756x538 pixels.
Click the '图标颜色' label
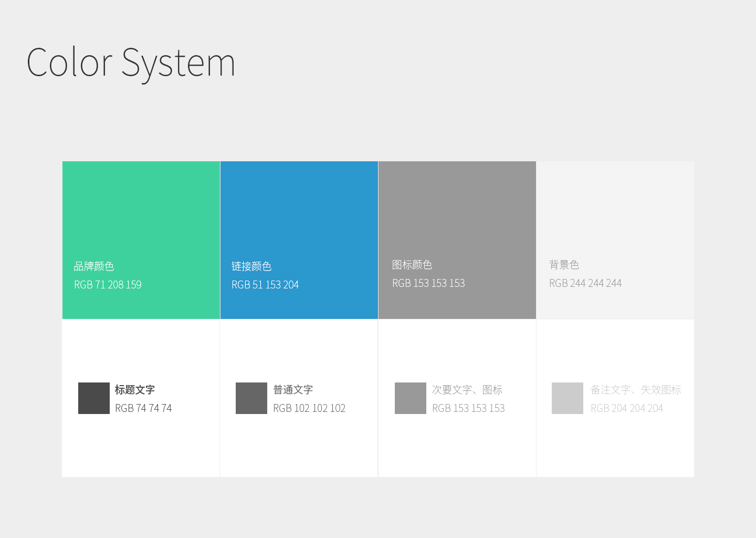(x=412, y=265)
